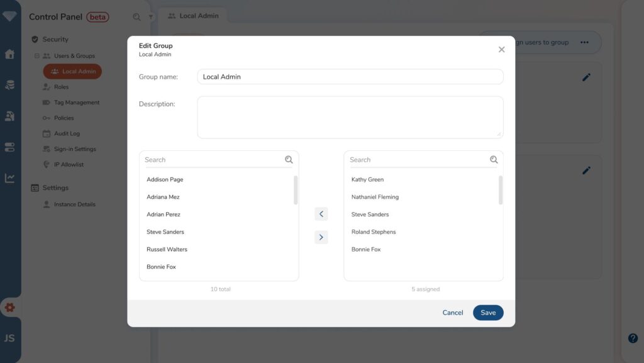Click inside the Group name input field
Viewport: 644px width, 363px height.
click(350, 76)
